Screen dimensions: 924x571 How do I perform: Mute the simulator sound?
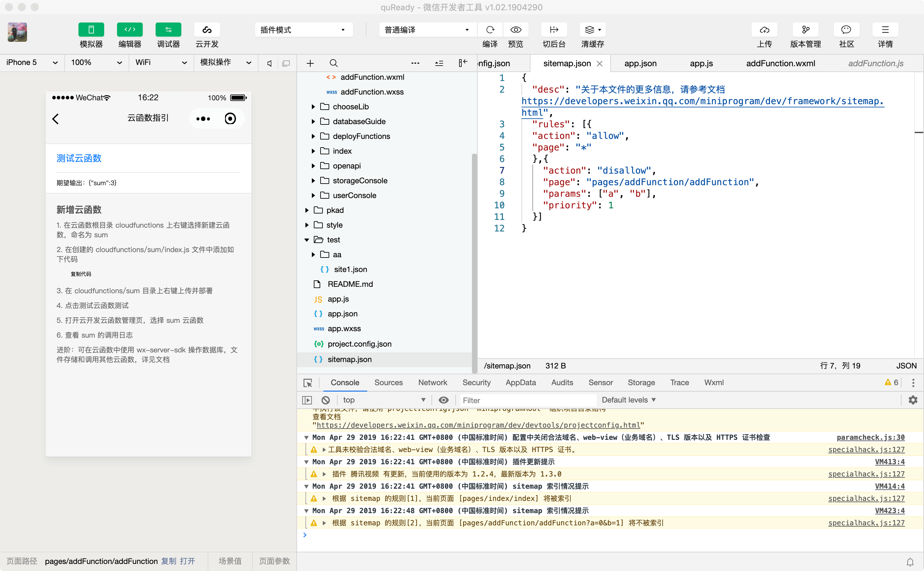click(x=269, y=63)
